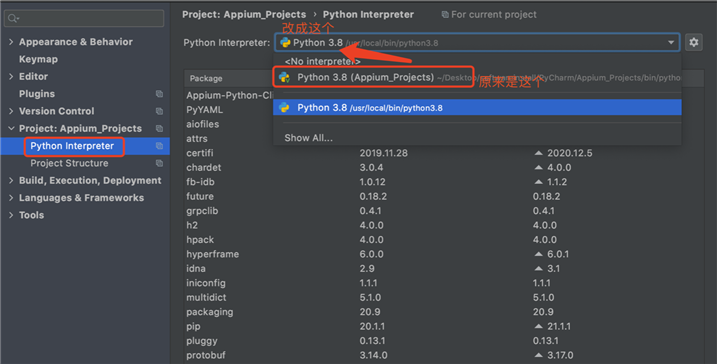Screen dimensions: 717x364
Task: Click upgrade arrow icon next to pip 21.1.1
Action: coord(539,326)
